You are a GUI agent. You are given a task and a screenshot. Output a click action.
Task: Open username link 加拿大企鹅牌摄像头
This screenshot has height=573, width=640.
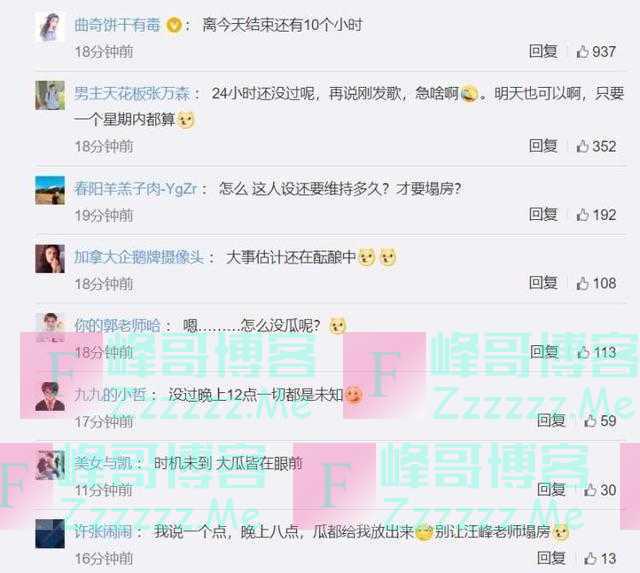pos(139,257)
